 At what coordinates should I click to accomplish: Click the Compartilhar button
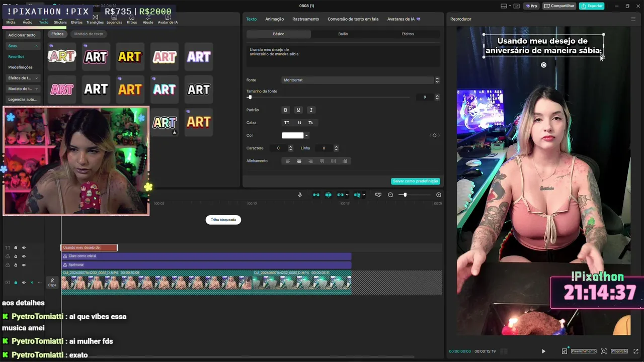coord(559,6)
